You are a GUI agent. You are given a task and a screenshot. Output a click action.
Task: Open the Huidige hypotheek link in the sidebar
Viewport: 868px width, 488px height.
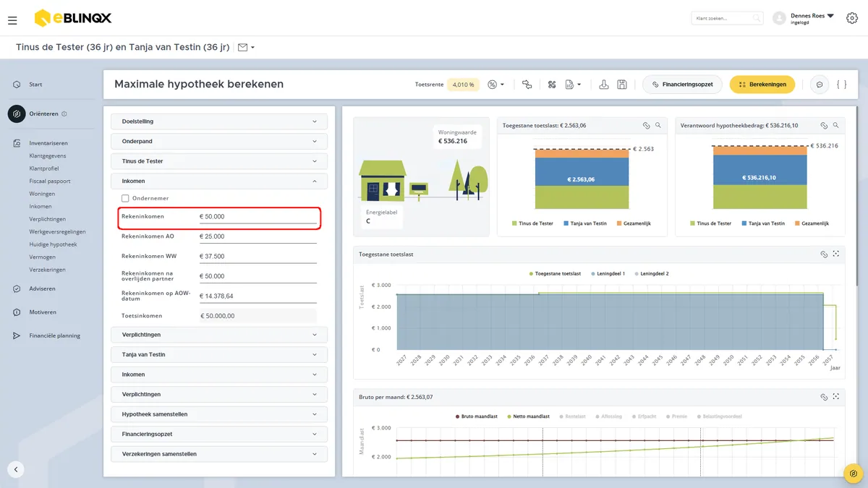pos(53,244)
